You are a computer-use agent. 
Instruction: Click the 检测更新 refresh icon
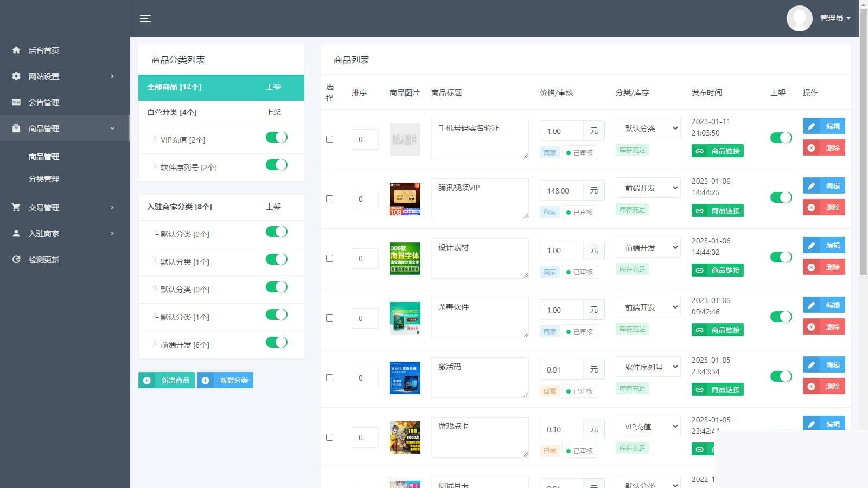[x=16, y=259]
